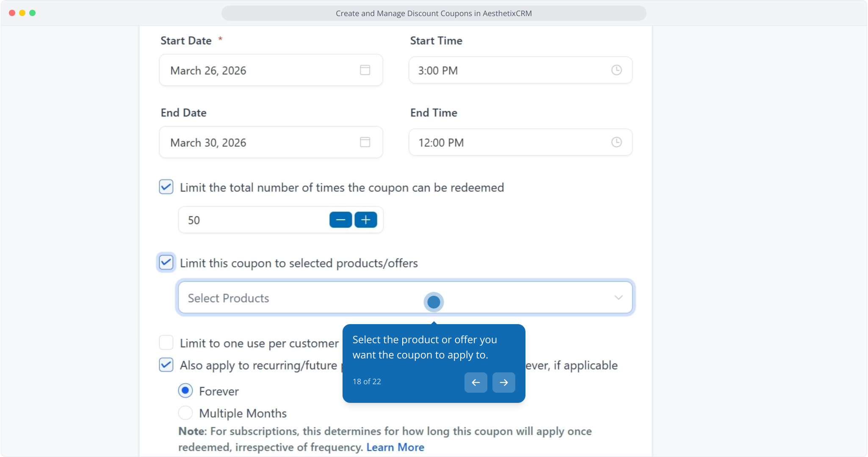Uncheck also apply to recurring payments
The width and height of the screenshot is (868, 457).
point(166,365)
